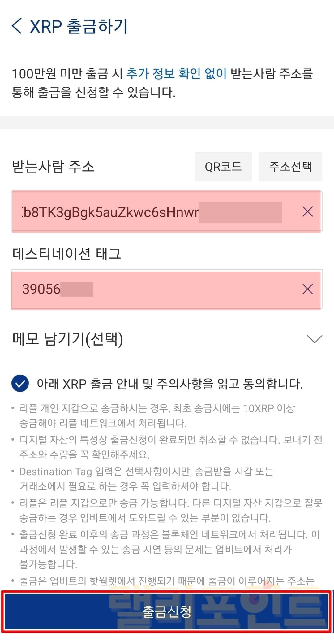Select the 10XRP minimum transfer notice
Screen dimensions: 334x644
(157, 416)
